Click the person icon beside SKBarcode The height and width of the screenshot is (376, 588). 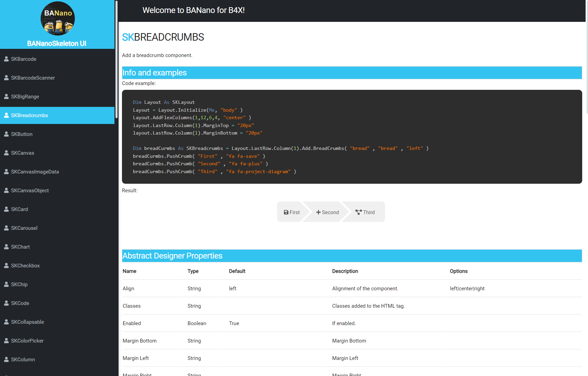6,59
